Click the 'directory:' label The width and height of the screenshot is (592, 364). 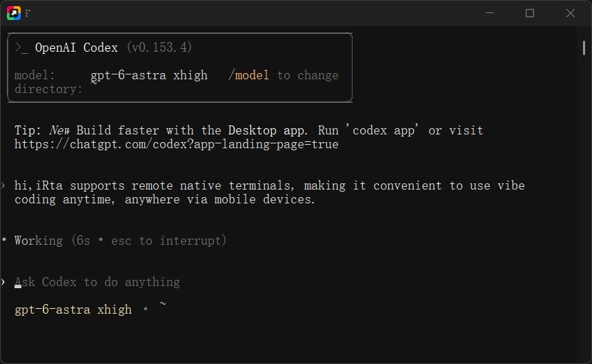pos(48,90)
